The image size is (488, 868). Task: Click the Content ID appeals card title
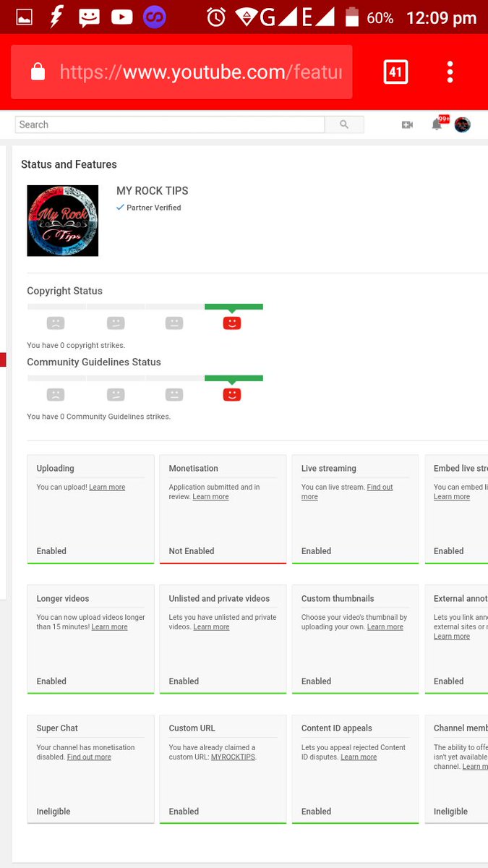point(337,728)
